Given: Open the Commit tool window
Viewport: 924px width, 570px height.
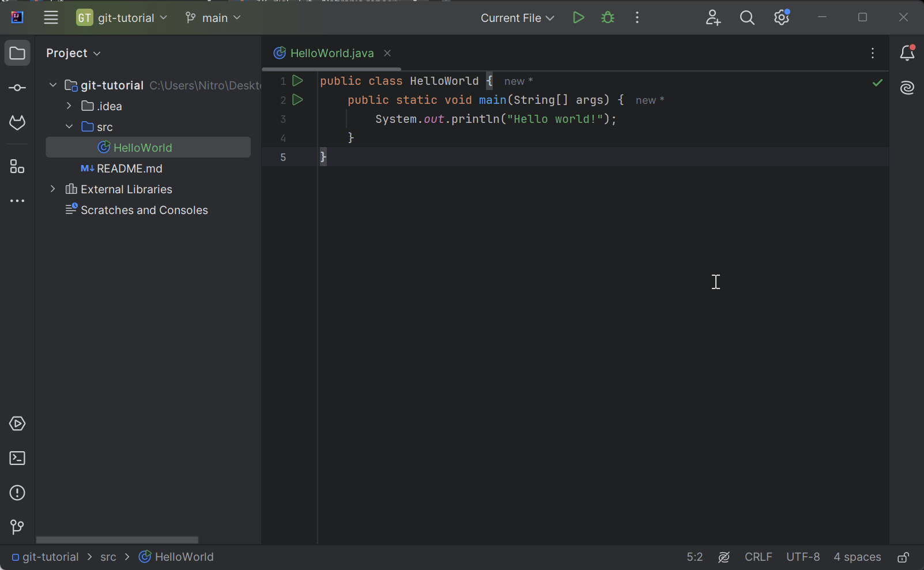Looking at the screenshot, I should 17,88.
